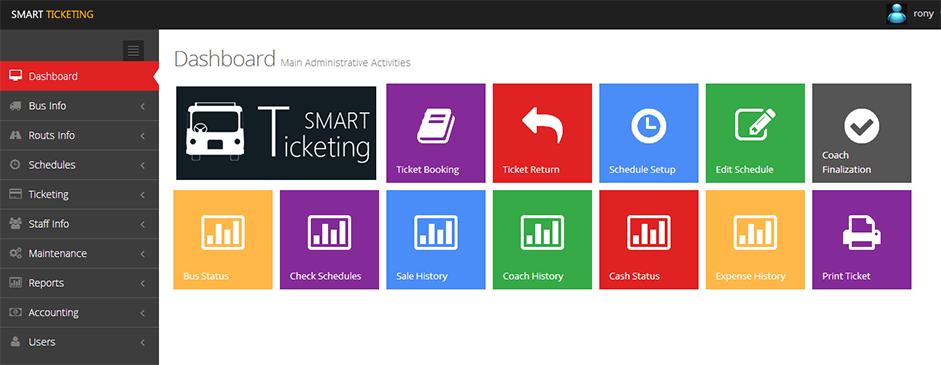
Task: Open the Check Schedules tile
Action: (329, 240)
